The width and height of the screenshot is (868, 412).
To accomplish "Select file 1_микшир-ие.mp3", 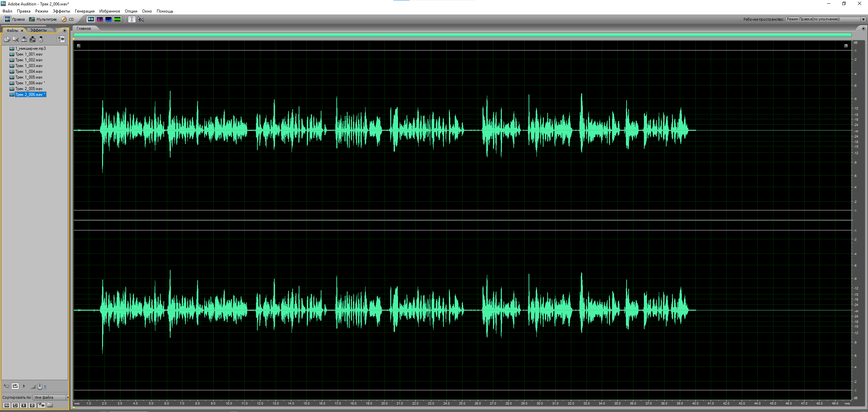I will [x=31, y=48].
